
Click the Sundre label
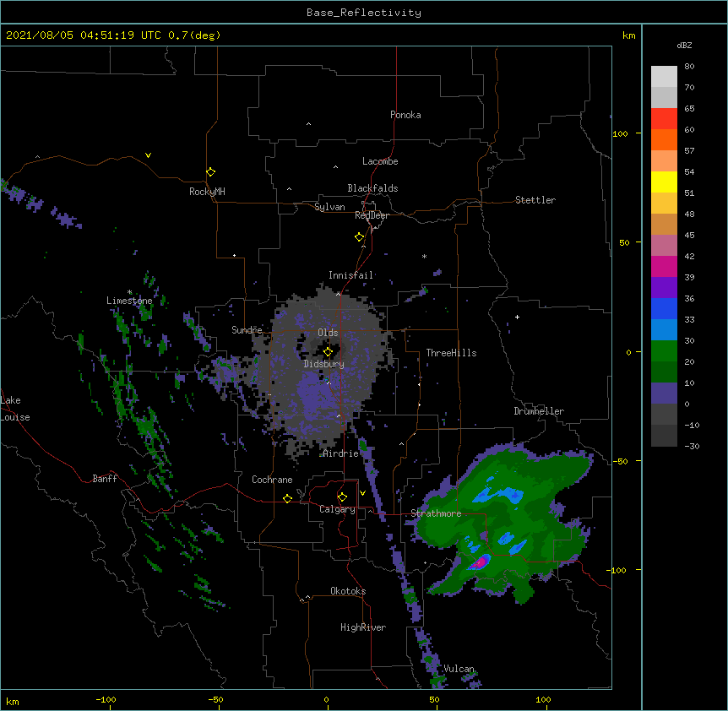point(247,330)
